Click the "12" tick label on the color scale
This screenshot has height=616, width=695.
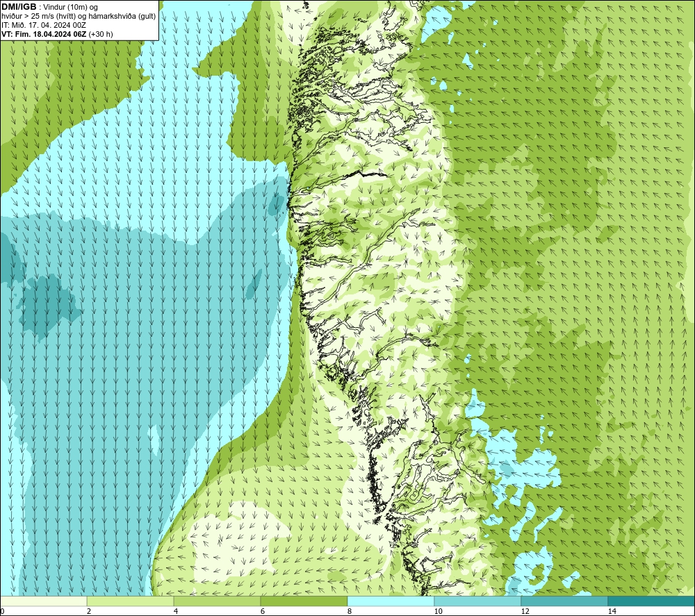tap(525, 611)
